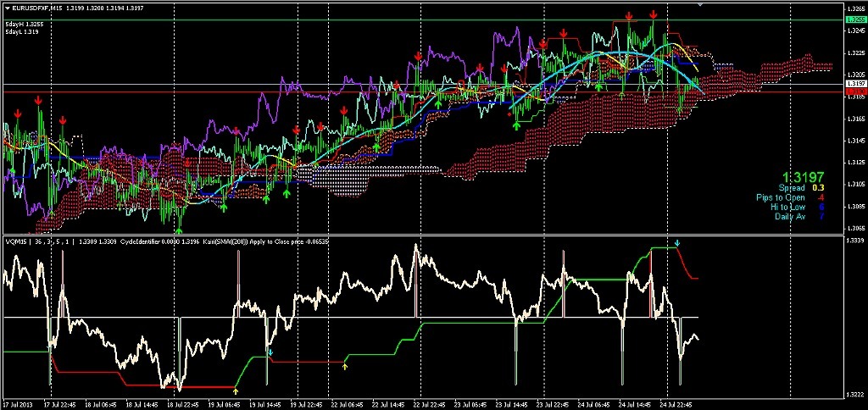Viewport: 868px width, 410px height.
Task: Click the Hi to Low label
Action: (x=787, y=207)
